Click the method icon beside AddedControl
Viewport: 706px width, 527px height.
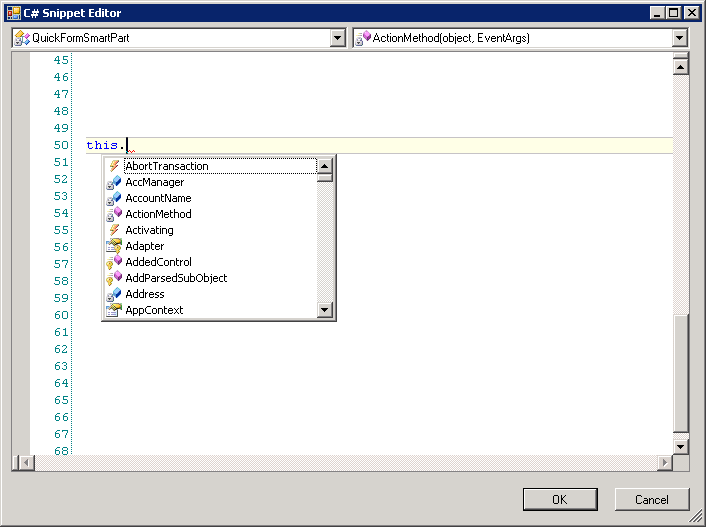coord(114,262)
